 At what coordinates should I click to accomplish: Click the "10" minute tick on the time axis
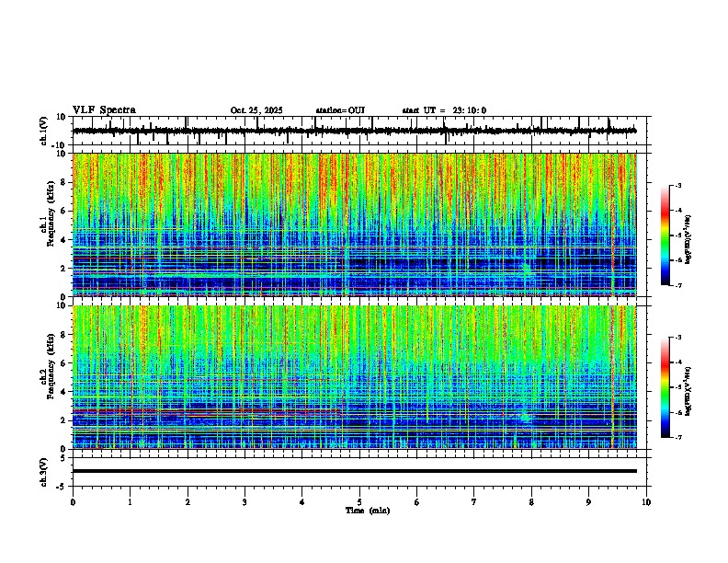tap(646, 502)
